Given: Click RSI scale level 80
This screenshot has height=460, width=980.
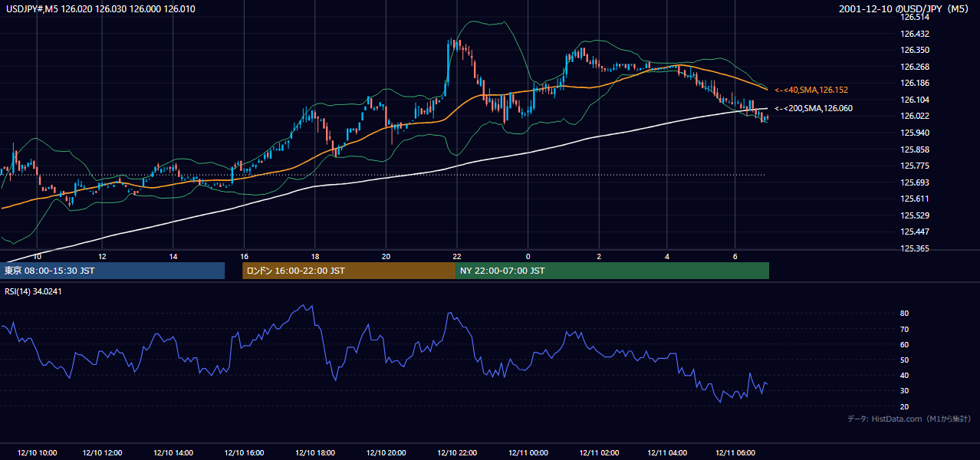Looking at the screenshot, I should pyautogui.click(x=905, y=314).
